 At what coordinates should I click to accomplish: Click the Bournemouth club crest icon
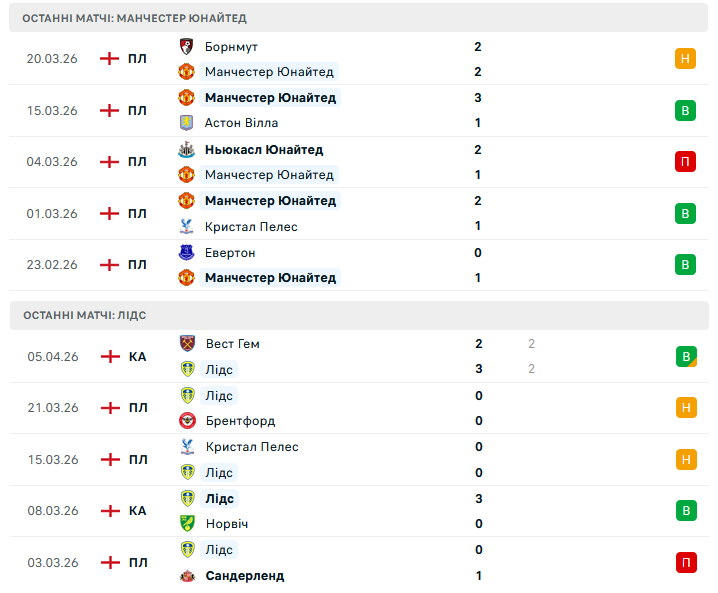186,46
